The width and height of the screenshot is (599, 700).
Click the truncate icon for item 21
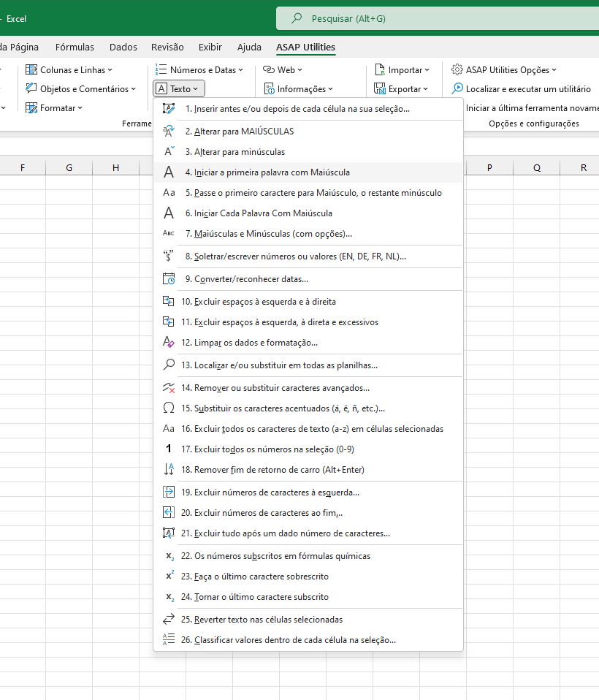click(168, 533)
